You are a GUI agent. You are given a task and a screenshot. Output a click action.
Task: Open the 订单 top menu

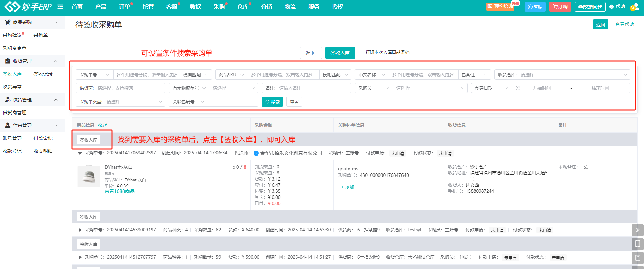pyautogui.click(x=124, y=7)
